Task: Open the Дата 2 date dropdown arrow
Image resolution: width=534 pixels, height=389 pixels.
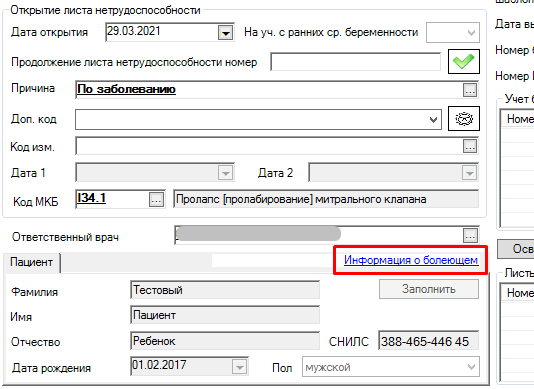Action: 469,173
